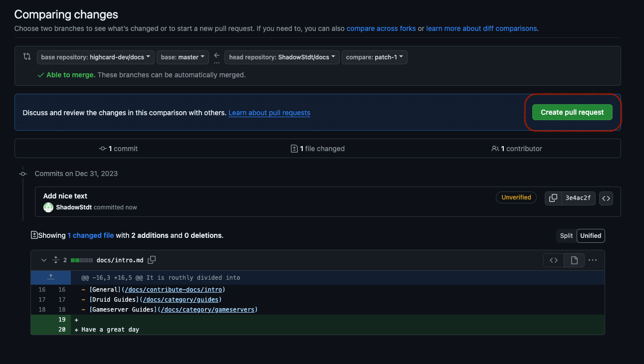
Task: Switch to the 1 file changed tab
Action: click(317, 148)
